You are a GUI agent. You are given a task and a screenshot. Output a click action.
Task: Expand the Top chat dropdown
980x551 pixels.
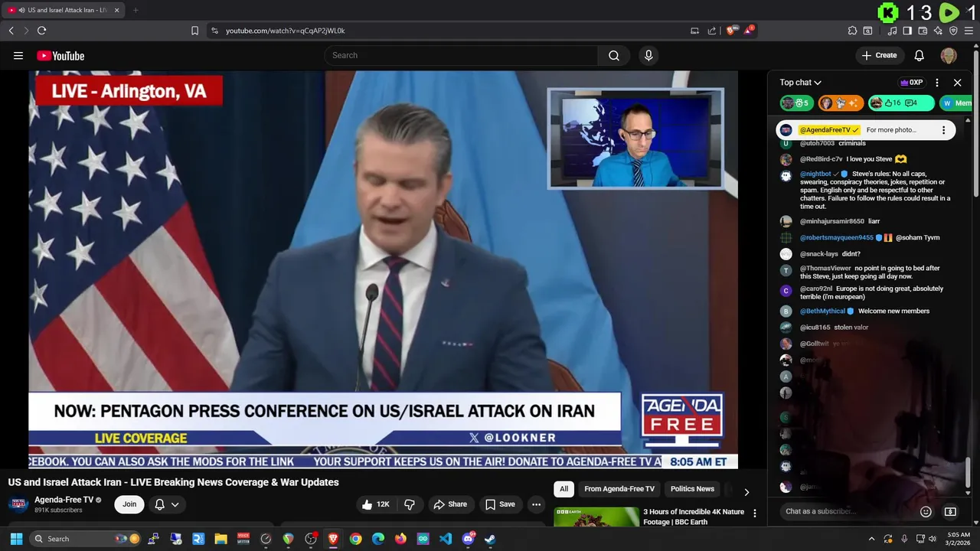pyautogui.click(x=801, y=83)
